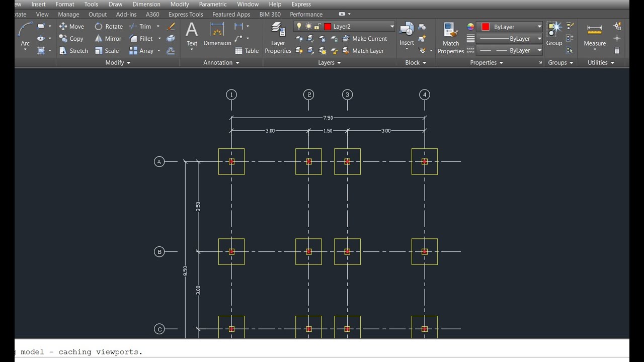Open Layer Properties manager

click(278, 38)
